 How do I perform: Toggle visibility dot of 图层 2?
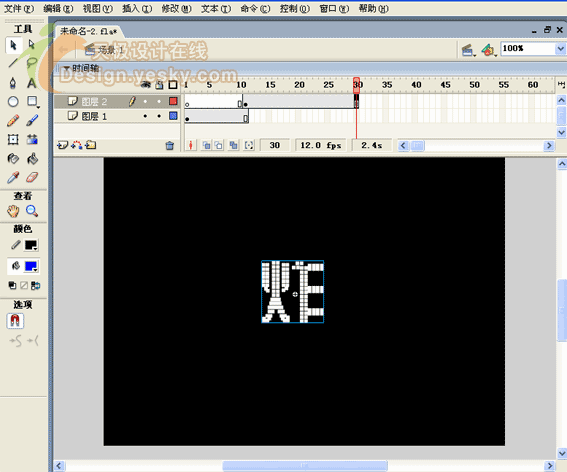pyautogui.click(x=145, y=102)
